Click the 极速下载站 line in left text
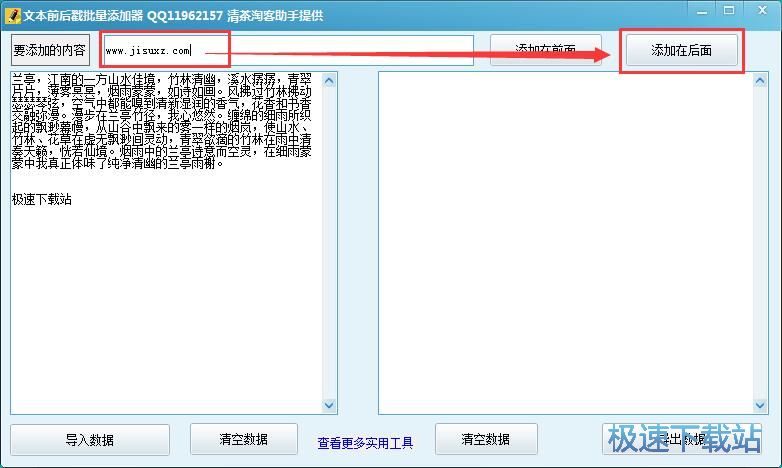Screen dimensions: 782x468 pos(42,200)
